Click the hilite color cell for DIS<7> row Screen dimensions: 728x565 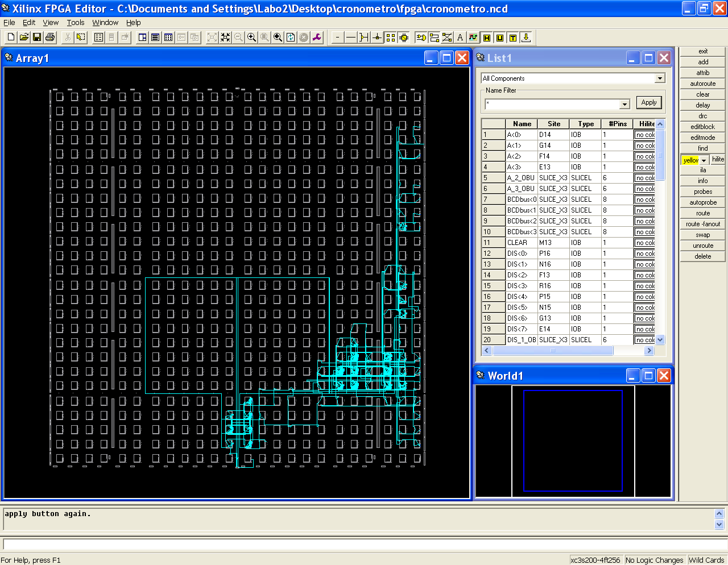644,329
